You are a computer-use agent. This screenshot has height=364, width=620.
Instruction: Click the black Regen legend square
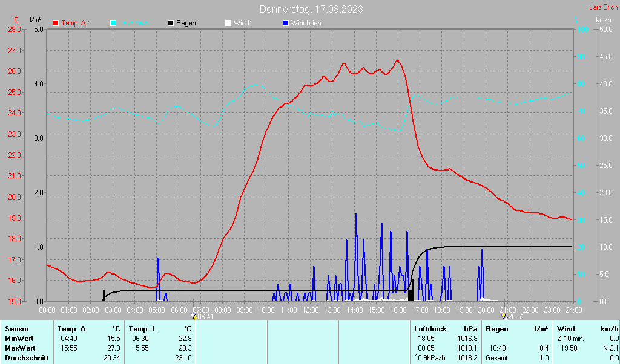[171, 23]
